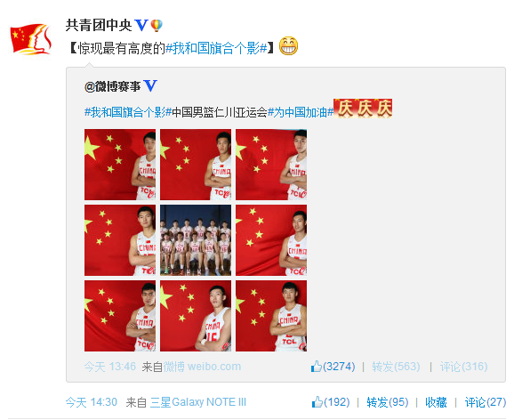Screen dimensions: 522x420
Task: Click 收藏 to bookmark the post
Action: [x=436, y=402]
